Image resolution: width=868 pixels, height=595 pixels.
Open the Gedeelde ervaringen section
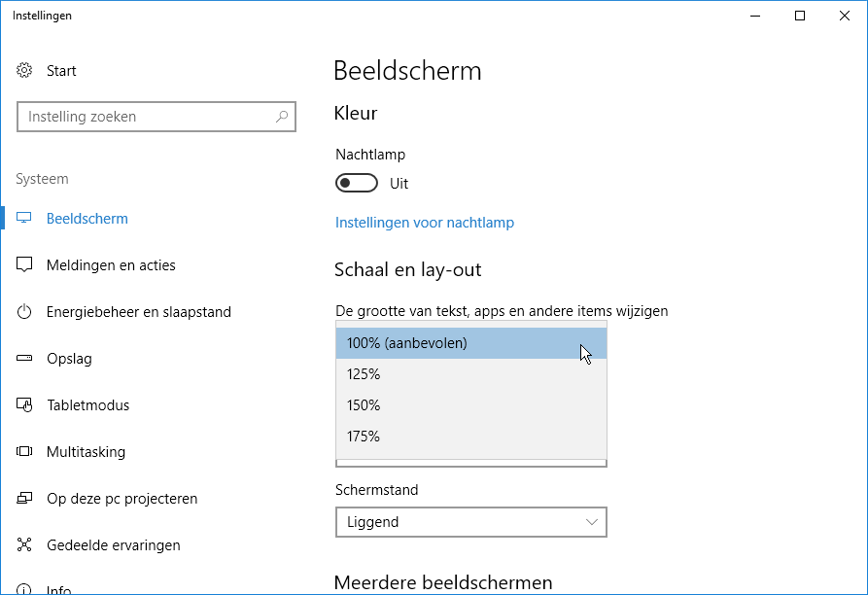[114, 545]
